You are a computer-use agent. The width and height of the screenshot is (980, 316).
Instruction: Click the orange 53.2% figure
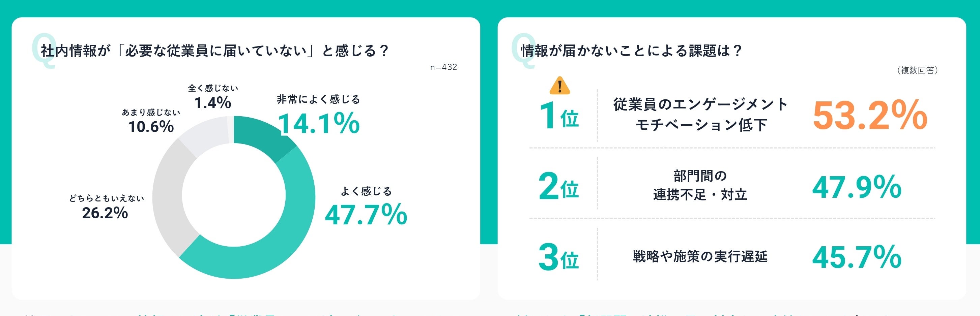[x=870, y=116]
